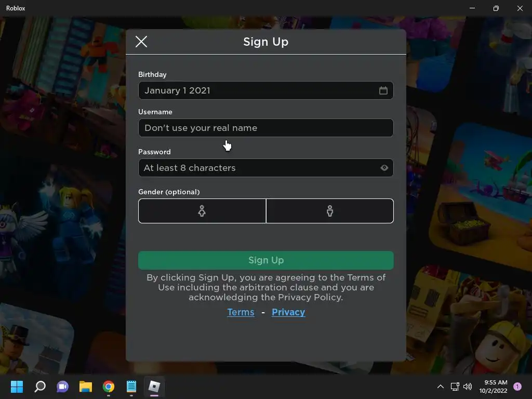This screenshot has height=399, width=532.
Task: Select the female gender option
Action: (x=202, y=211)
